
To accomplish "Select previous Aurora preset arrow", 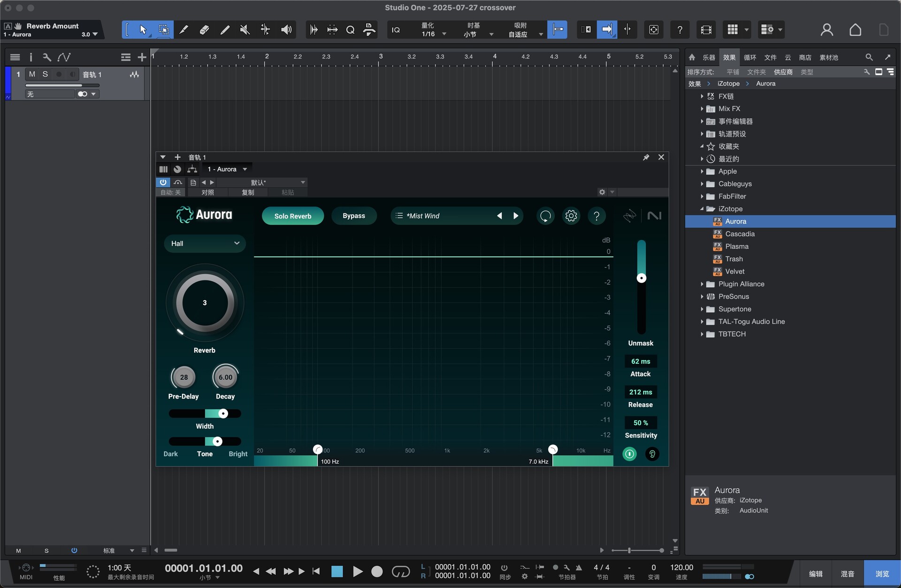I will pos(499,216).
